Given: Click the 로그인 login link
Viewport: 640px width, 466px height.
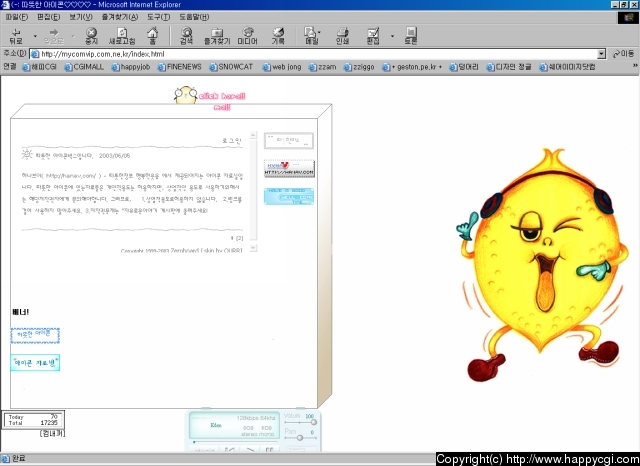Looking at the screenshot, I should (x=232, y=140).
